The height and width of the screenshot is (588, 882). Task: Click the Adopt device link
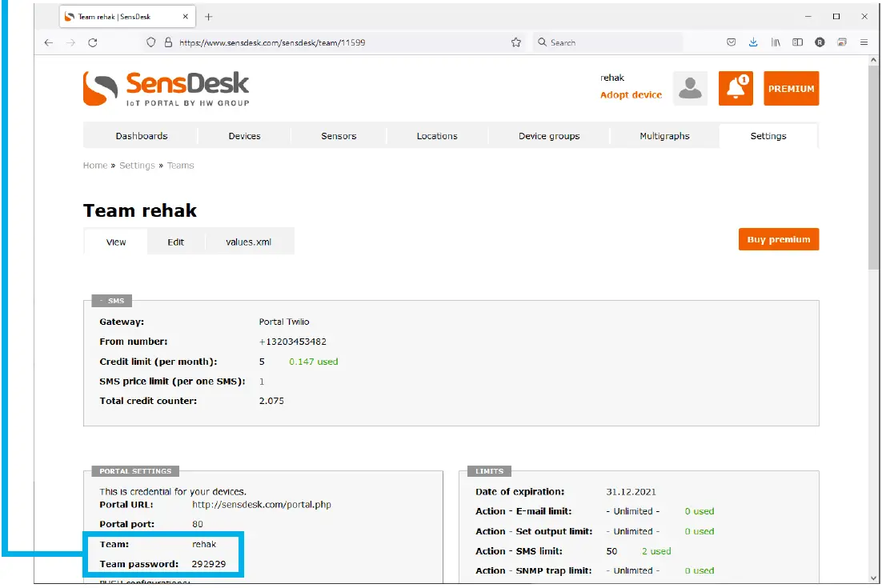(631, 95)
